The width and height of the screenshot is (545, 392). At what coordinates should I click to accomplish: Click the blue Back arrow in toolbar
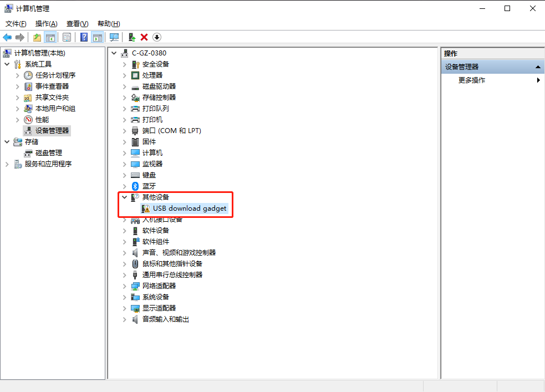(7, 37)
